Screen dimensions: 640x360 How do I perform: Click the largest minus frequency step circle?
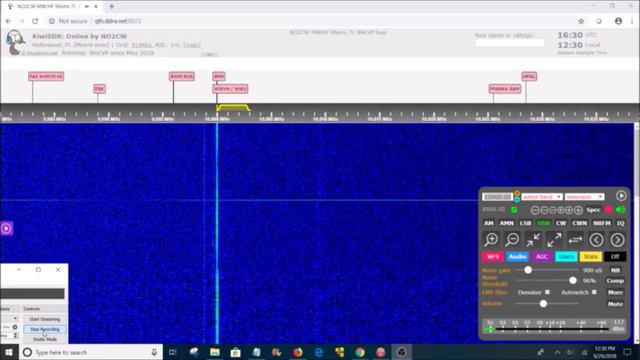[535, 210]
